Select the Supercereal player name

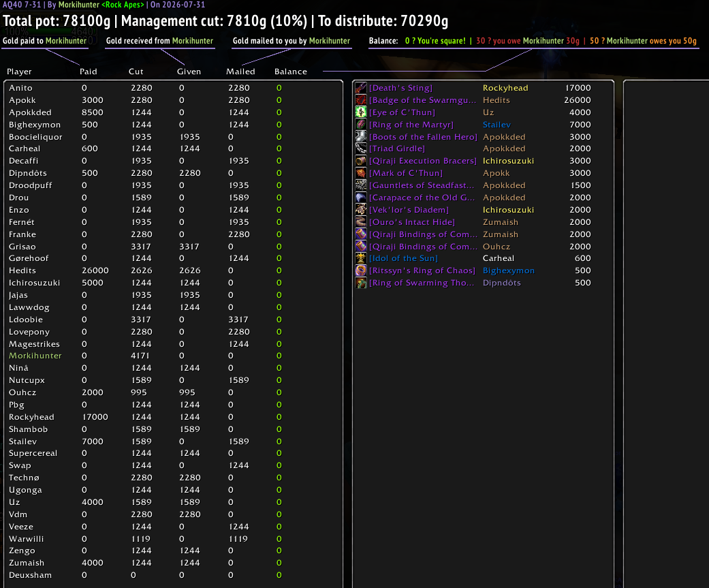click(33, 453)
